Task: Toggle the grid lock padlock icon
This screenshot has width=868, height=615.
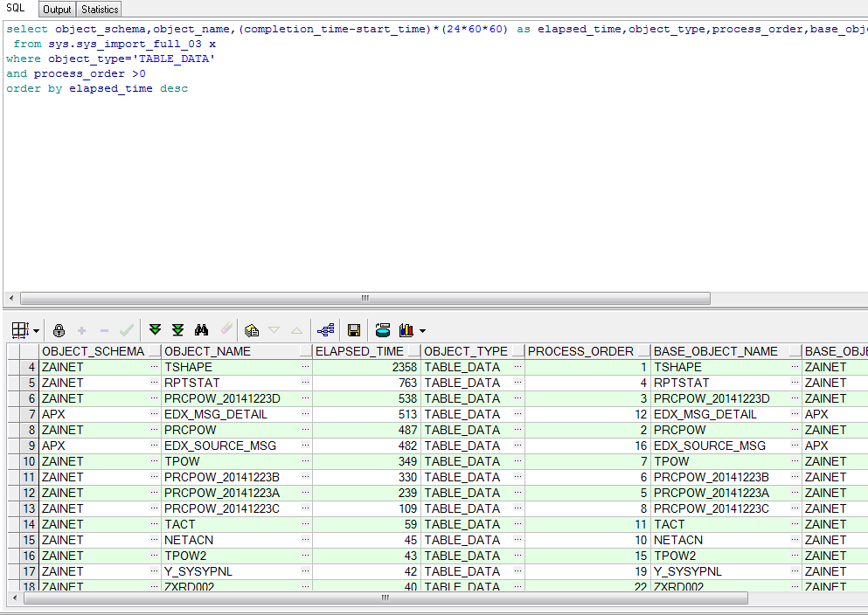Action: [59, 330]
